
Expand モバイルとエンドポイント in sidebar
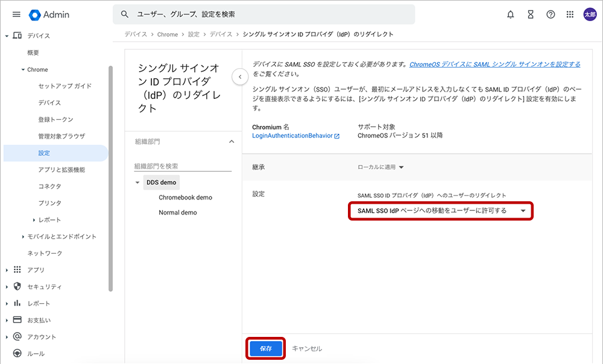[x=24, y=237]
